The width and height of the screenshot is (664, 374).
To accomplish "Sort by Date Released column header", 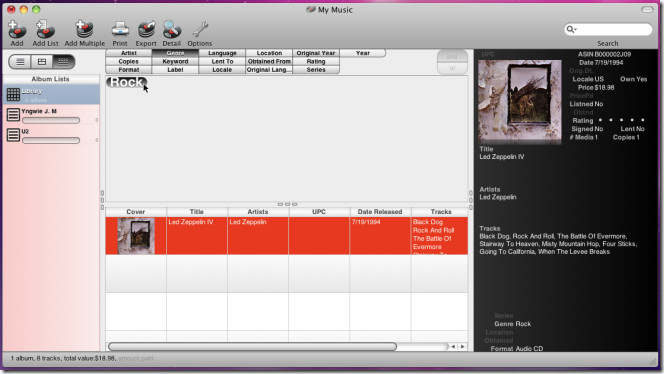I will point(380,212).
